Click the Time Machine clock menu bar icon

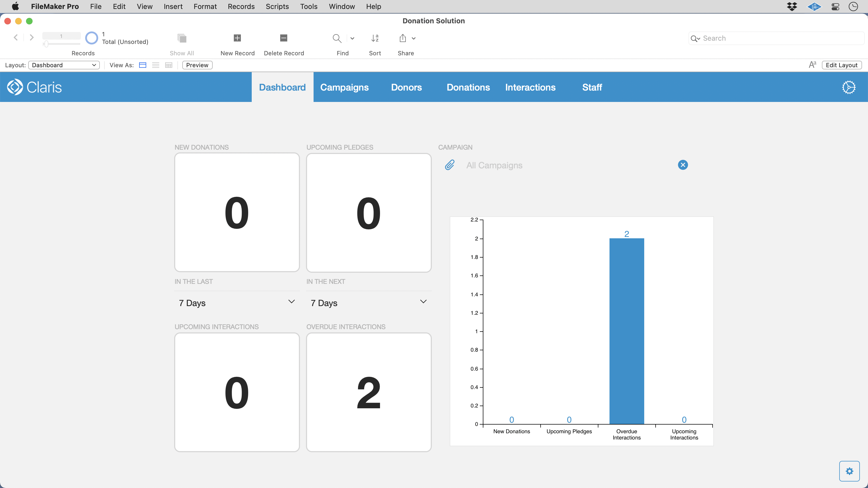853,7
